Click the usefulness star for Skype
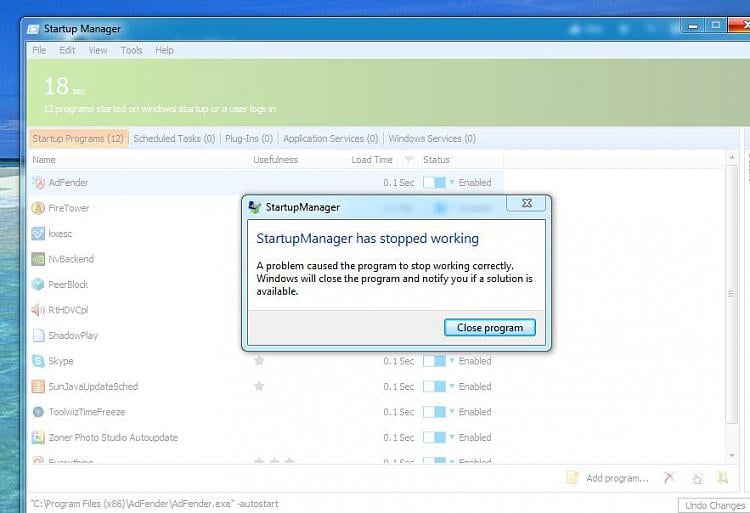The width and height of the screenshot is (750, 513). click(x=259, y=360)
